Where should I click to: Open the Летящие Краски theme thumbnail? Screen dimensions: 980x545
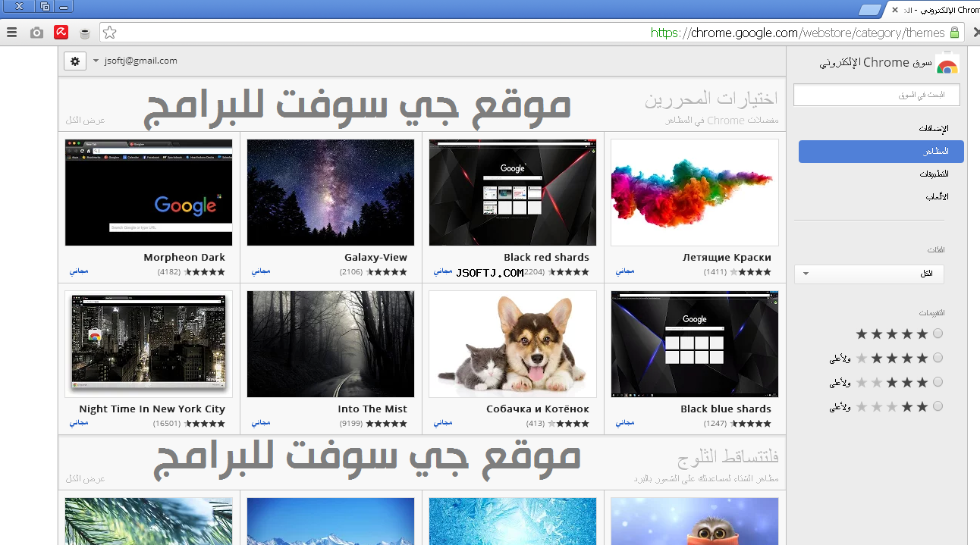tap(695, 193)
